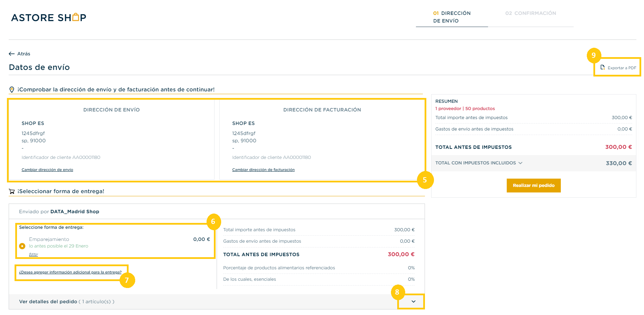
Task: Open Ver detalles del pedido row
Action: [217, 301]
